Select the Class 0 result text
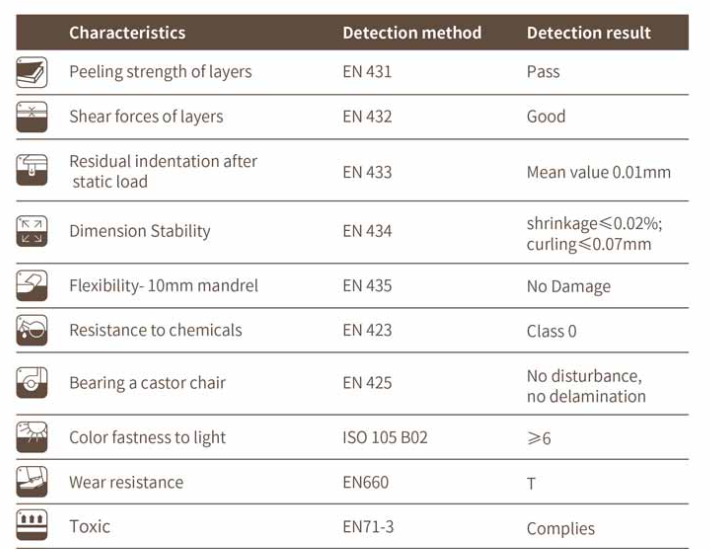This screenshot has width=710, height=549. (551, 331)
